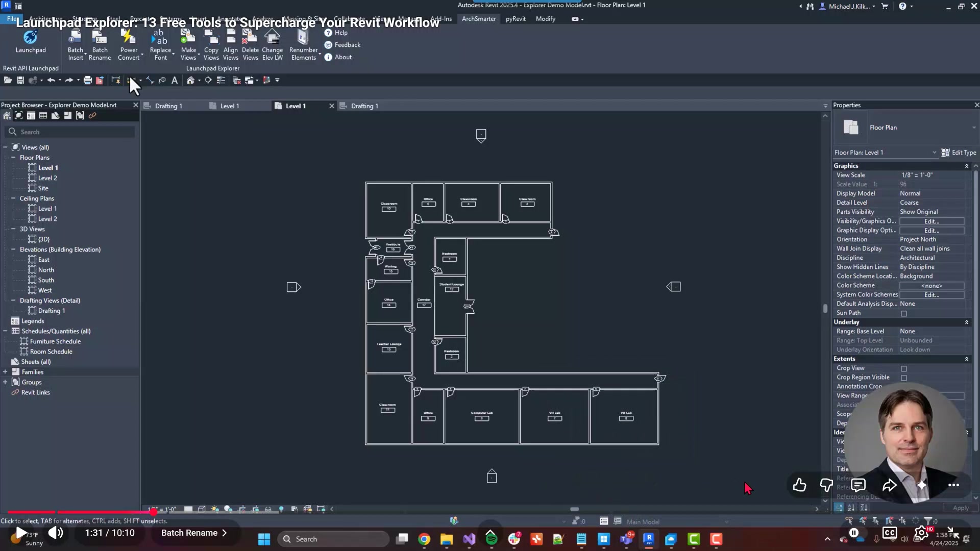Image resolution: width=980 pixels, height=551 pixels.
Task: Select the Text tool (letter A) icon
Action: tap(175, 80)
